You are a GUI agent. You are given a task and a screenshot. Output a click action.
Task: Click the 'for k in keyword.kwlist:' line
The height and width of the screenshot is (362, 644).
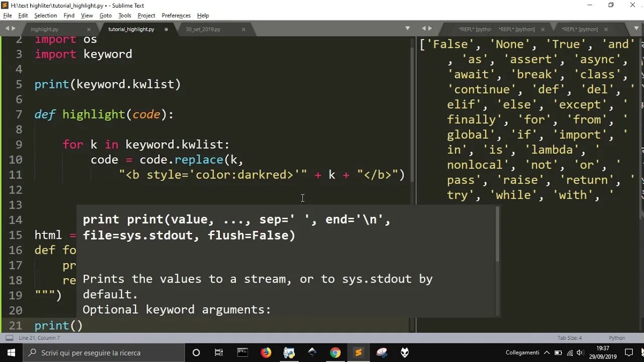[146, 144]
